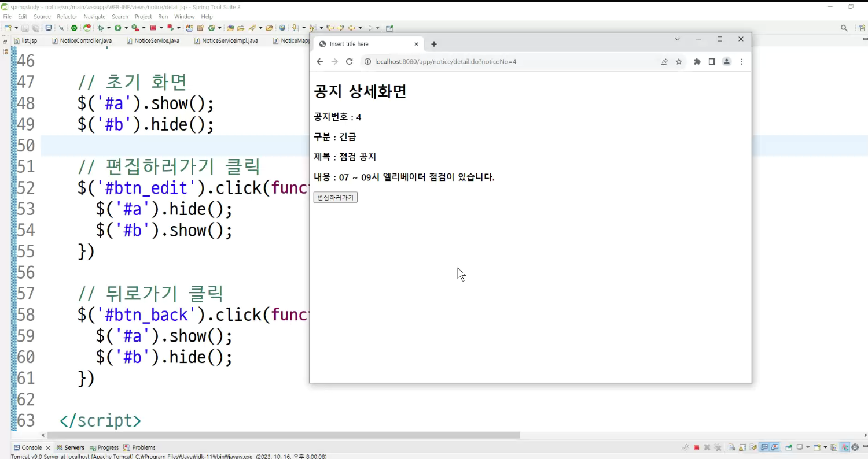Click the green Run play icon
The width and height of the screenshot is (868, 459).
[x=117, y=28]
